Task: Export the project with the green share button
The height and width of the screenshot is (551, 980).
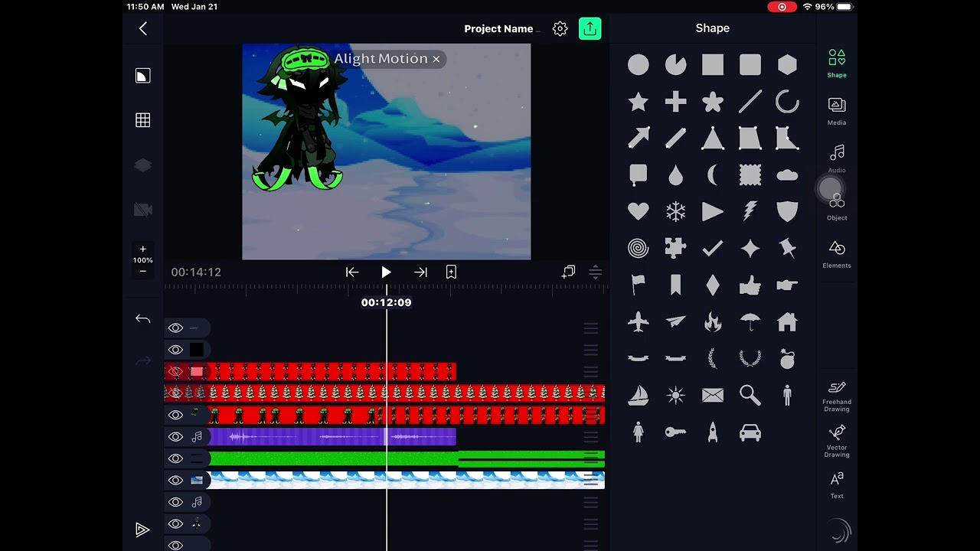Action: coord(590,28)
